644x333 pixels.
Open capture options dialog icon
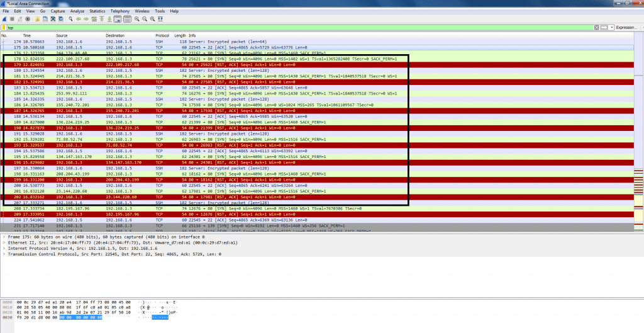point(28,19)
